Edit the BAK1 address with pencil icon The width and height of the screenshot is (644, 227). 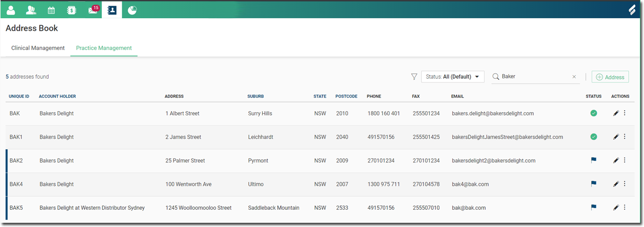(x=616, y=137)
